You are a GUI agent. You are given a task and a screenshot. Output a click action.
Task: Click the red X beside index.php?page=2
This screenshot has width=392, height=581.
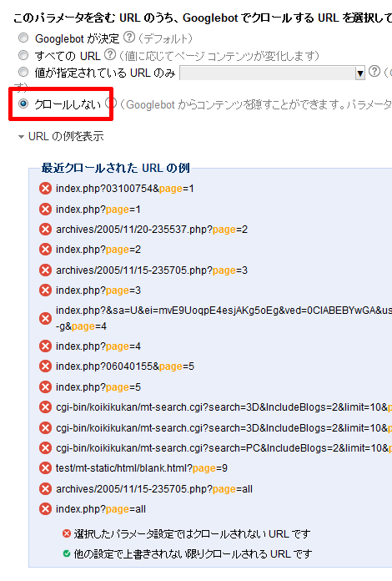click(x=45, y=250)
